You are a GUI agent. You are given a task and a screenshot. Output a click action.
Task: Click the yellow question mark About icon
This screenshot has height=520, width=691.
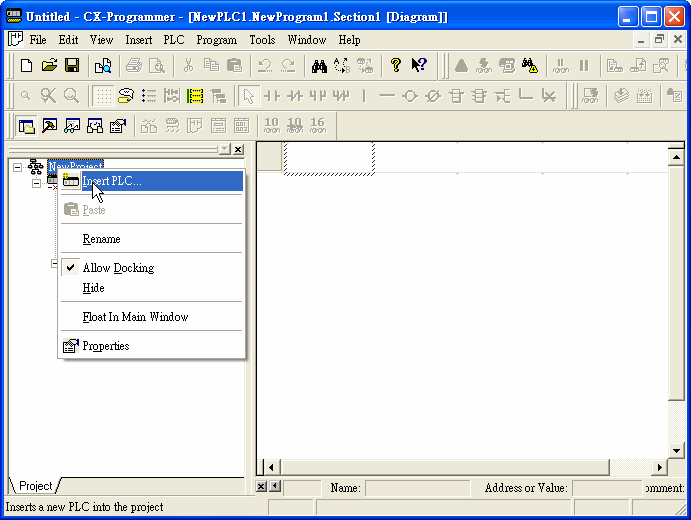pyautogui.click(x=396, y=66)
